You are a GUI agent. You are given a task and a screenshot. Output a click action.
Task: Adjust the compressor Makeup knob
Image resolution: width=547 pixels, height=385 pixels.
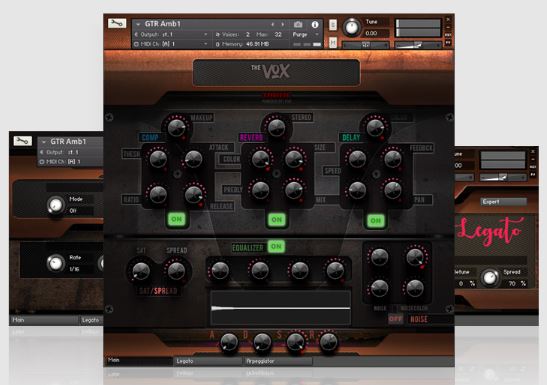coord(176,128)
